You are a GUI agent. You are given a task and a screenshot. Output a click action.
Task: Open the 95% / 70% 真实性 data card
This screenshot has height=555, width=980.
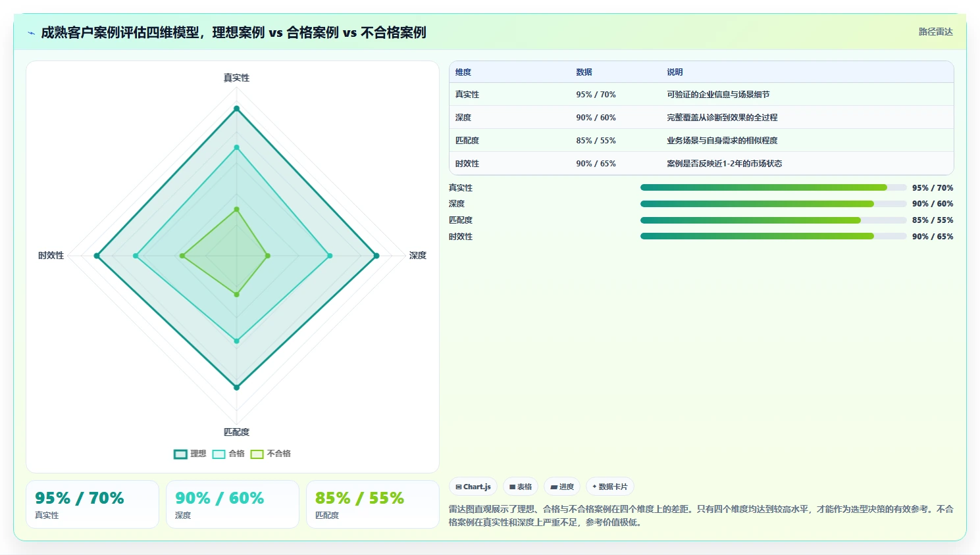tap(92, 504)
